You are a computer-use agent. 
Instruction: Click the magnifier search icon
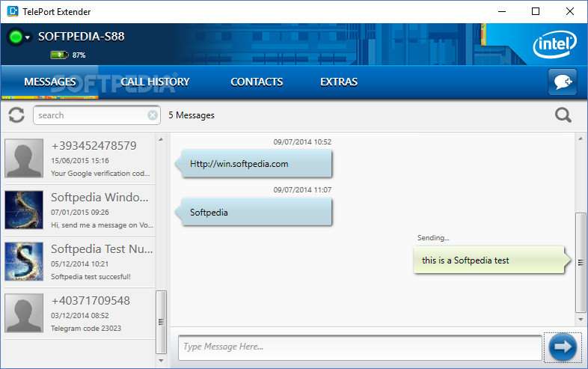point(563,115)
